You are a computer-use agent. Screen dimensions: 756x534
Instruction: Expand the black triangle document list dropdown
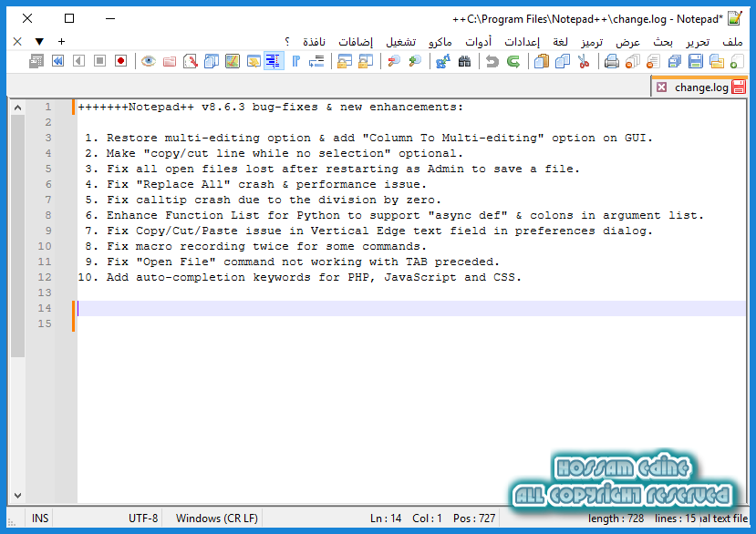(39, 41)
